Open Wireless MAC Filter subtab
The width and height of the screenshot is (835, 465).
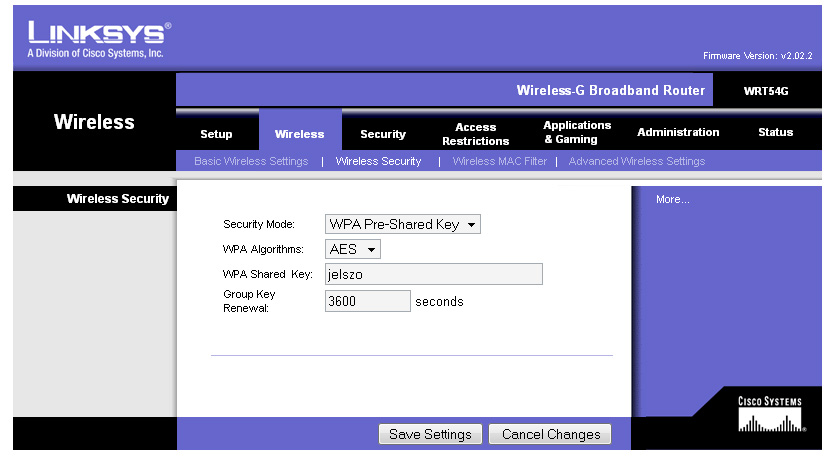click(500, 161)
